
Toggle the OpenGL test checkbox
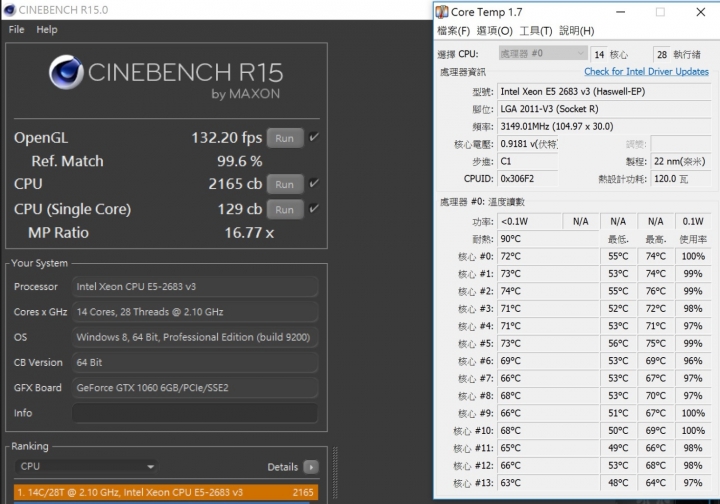click(x=314, y=137)
